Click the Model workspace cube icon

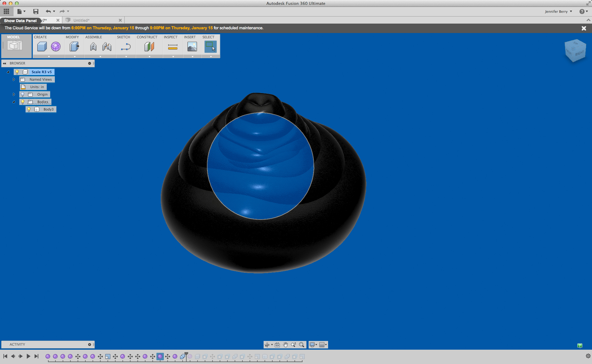(15, 46)
